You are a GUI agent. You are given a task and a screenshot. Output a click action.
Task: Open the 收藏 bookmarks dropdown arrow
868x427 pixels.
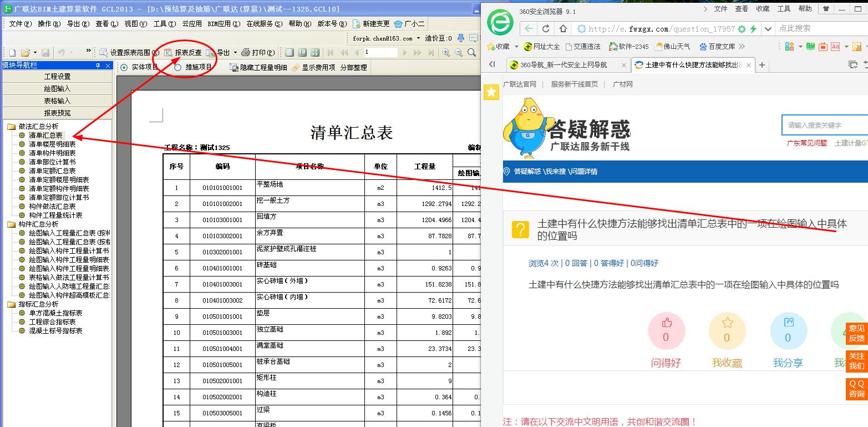[x=516, y=47]
